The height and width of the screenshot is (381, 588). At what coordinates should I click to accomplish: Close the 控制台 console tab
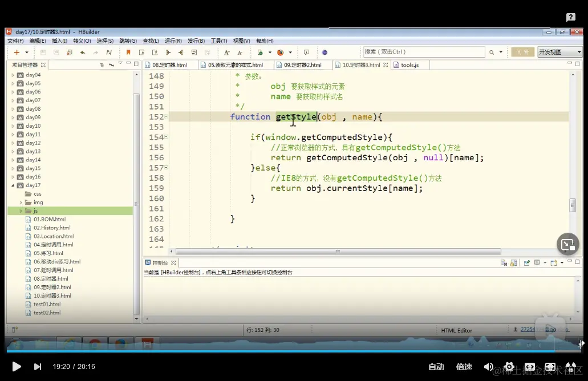pos(173,263)
